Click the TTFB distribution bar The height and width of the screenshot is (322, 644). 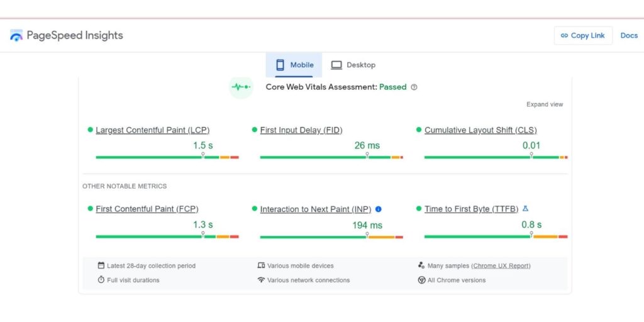(496, 236)
